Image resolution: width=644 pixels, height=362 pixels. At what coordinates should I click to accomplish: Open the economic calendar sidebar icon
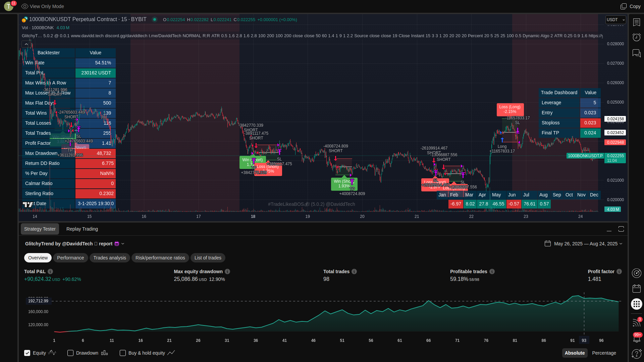(x=637, y=289)
